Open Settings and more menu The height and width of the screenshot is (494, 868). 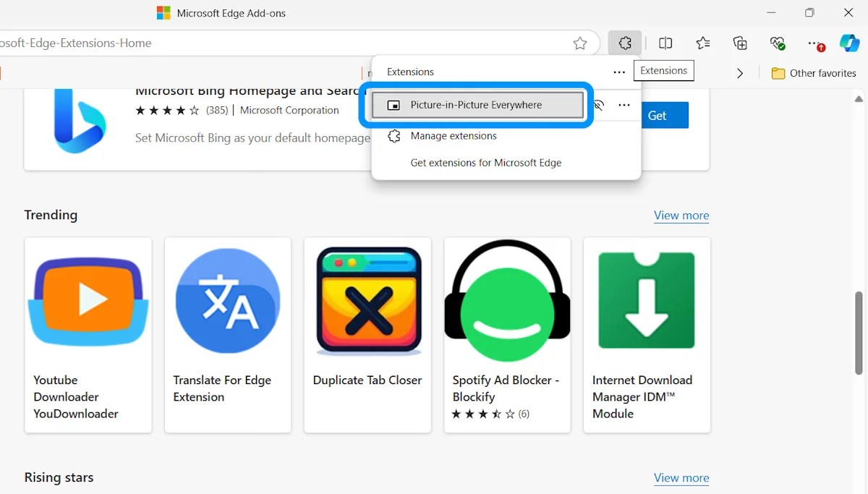click(x=814, y=43)
